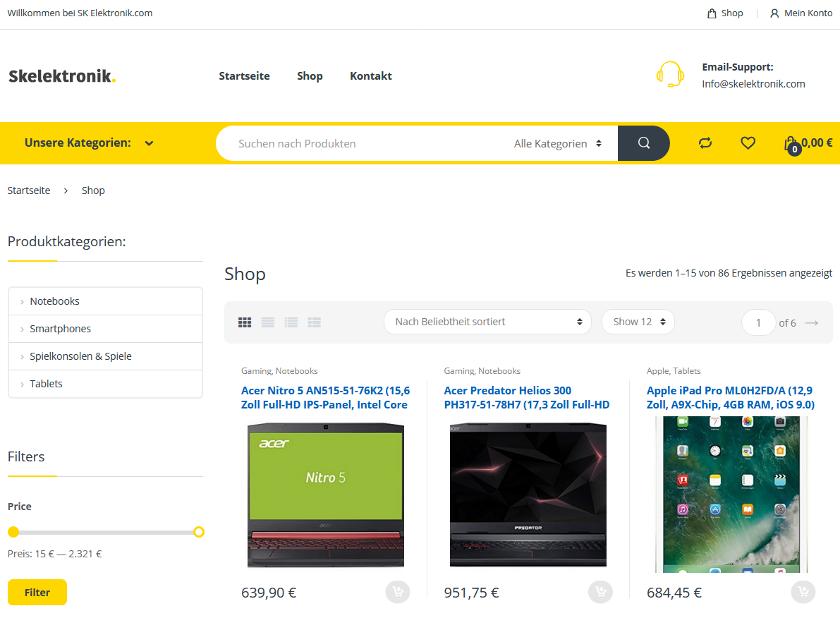Open Apple iPad Pro product title
Screen dimensions: 840x630
731,397
